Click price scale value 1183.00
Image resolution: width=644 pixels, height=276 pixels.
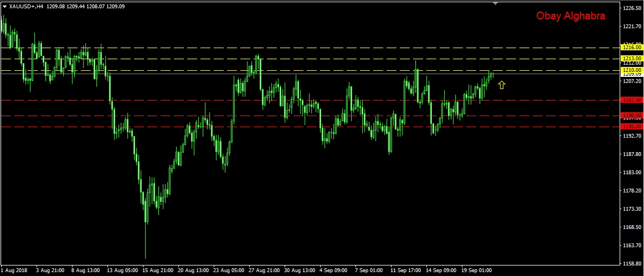tap(632, 173)
